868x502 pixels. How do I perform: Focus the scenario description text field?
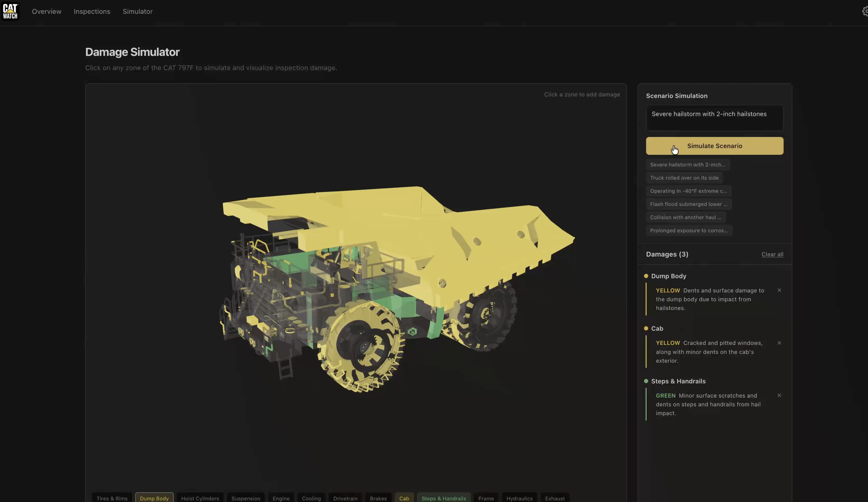coord(714,118)
